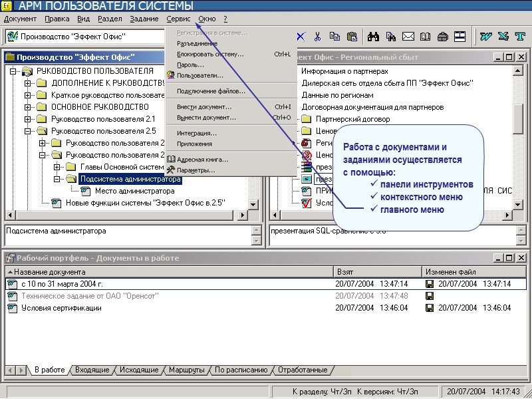The image size is (532, 399).
Task: Click the document icon beside Место администратора
Action: 86,191
